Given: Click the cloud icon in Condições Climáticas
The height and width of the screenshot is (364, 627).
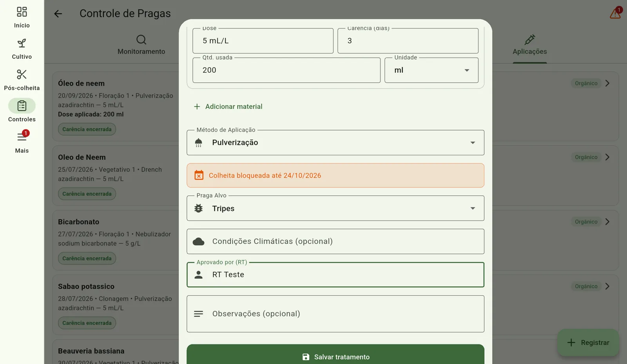Looking at the screenshot, I should click(199, 241).
